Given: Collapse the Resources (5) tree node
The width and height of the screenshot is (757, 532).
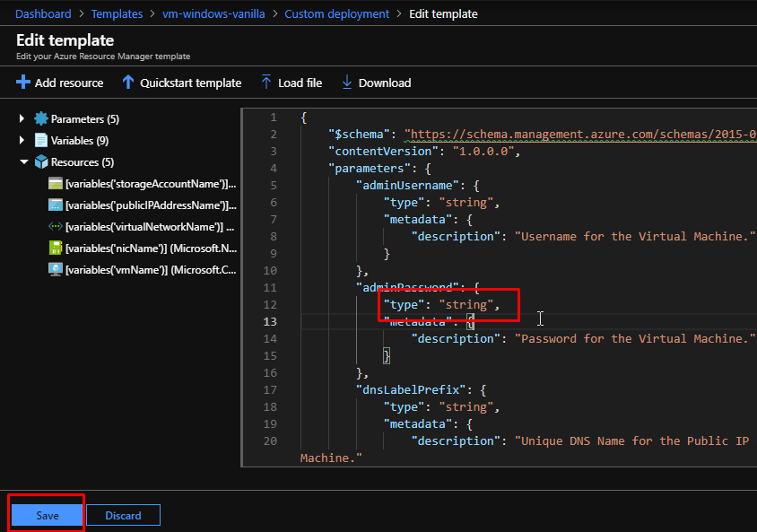Looking at the screenshot, I should 23,162.
